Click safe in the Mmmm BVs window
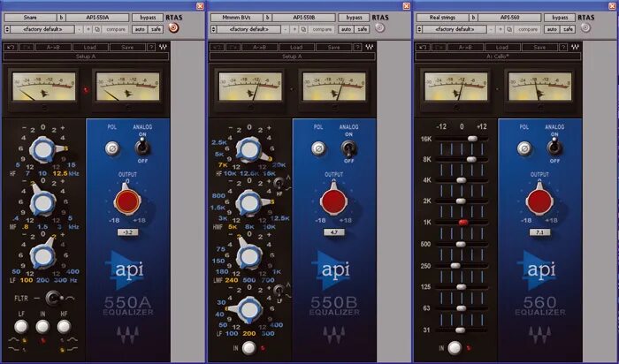Viewport: 619px width, 364px height. pyautogui.click(x=363, y=29)
